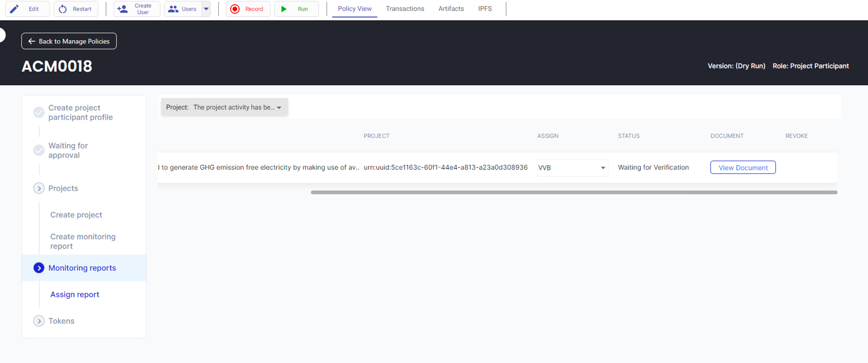Click the green Run play icon
868x363 pixels.
click(x=284, y=9)
